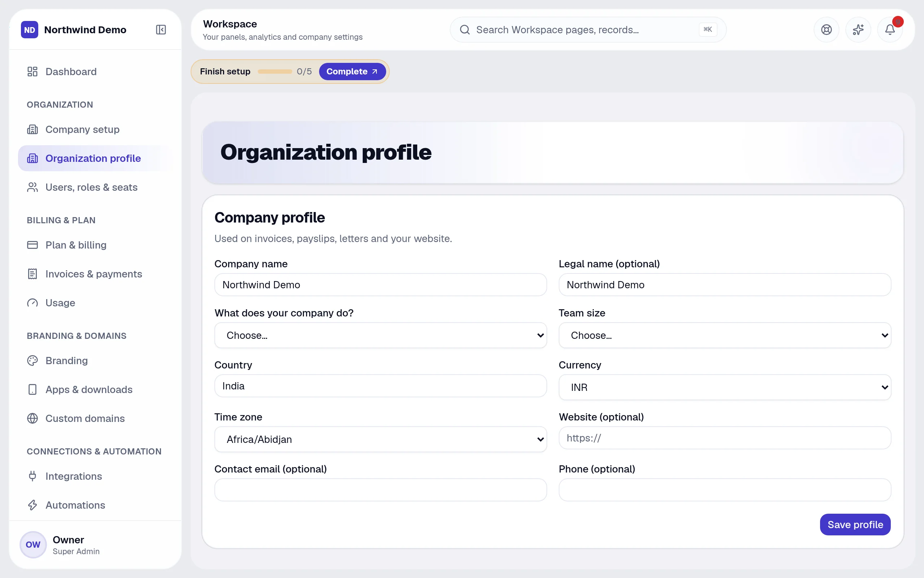Click the Finish setup progress bar
The image size is (924, 578).
(x=275, y=72)
